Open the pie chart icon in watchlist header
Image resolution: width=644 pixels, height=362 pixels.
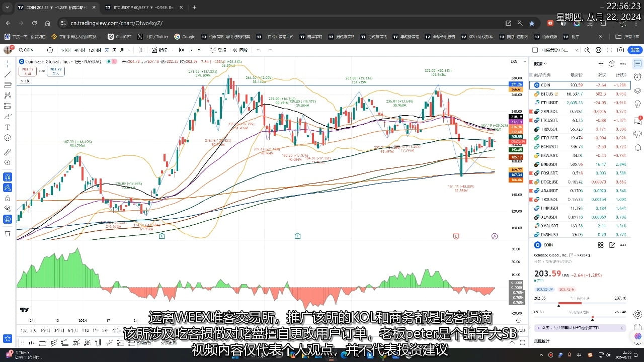[611, 64]
